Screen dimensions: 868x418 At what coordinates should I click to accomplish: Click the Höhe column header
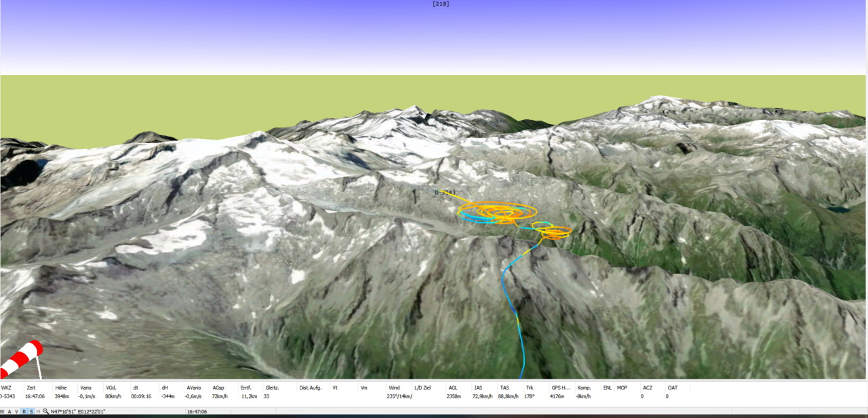61,388
